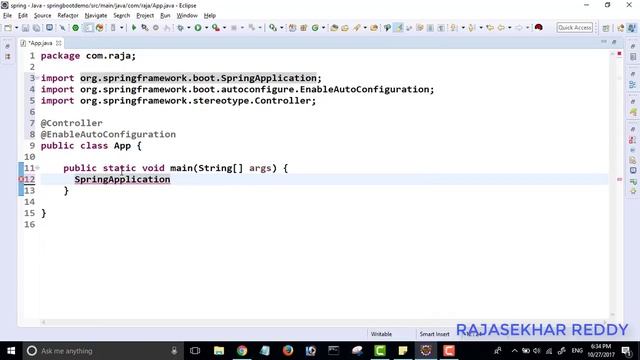Expand the Debug configurations dropdown
Screen dimensions: 640x360
[x=189, y=28]
